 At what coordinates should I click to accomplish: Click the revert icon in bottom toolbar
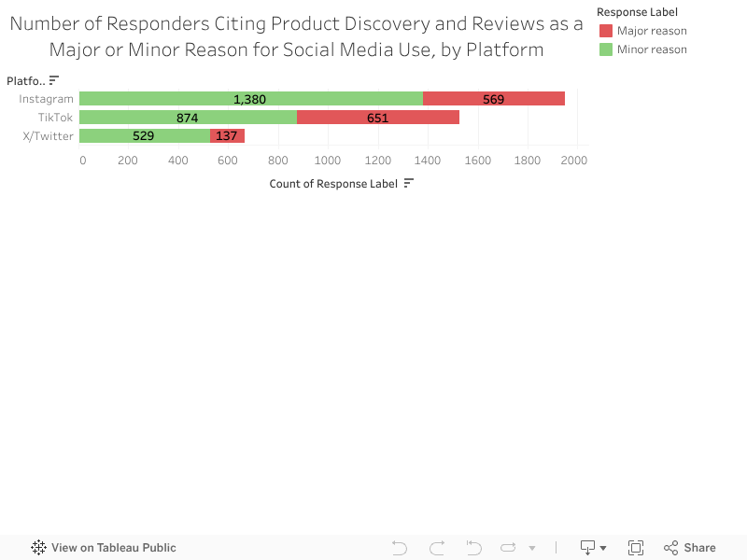[473, 548]
